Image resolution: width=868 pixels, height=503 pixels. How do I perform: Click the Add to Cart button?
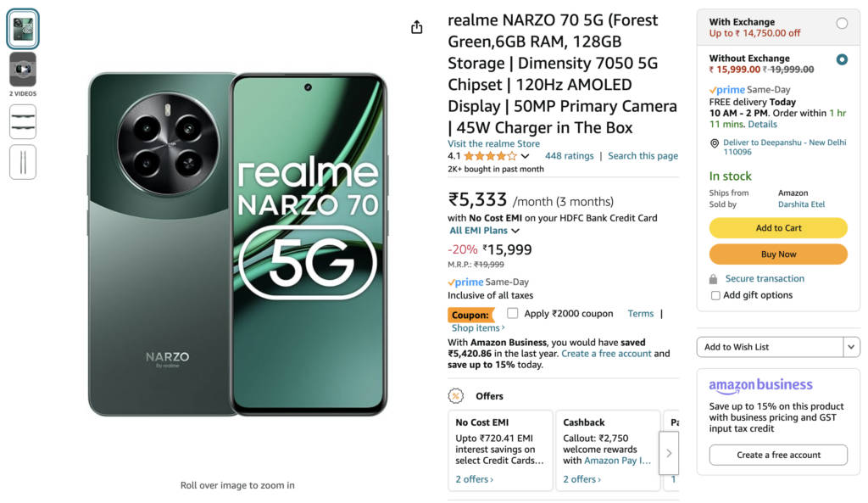pos(777,227)
